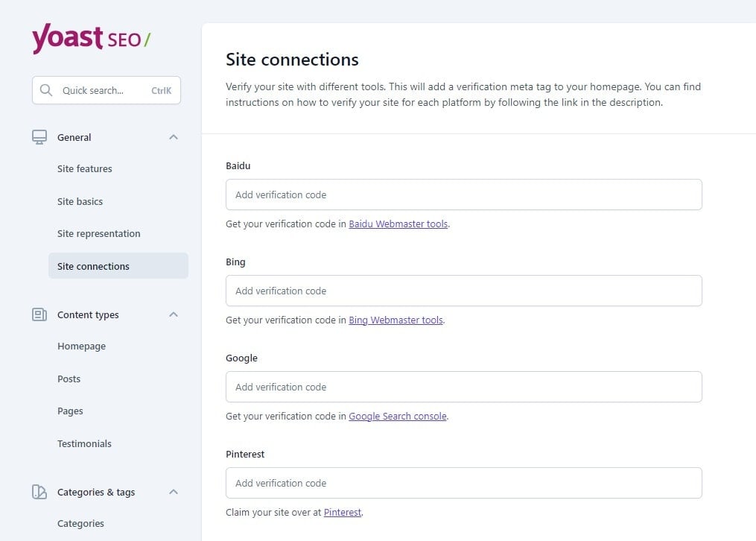Click the General section label
756x541 pixels.
point(74,137)
